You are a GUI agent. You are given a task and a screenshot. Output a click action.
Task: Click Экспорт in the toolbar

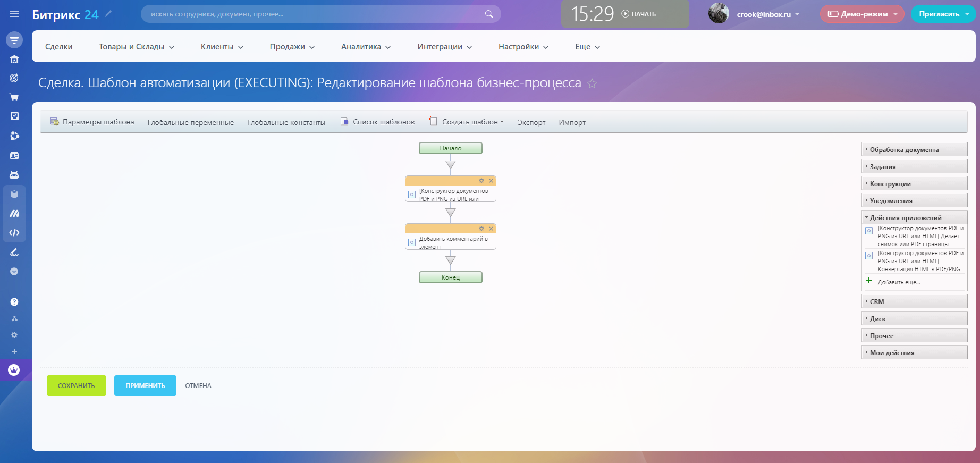click(531, 122)
